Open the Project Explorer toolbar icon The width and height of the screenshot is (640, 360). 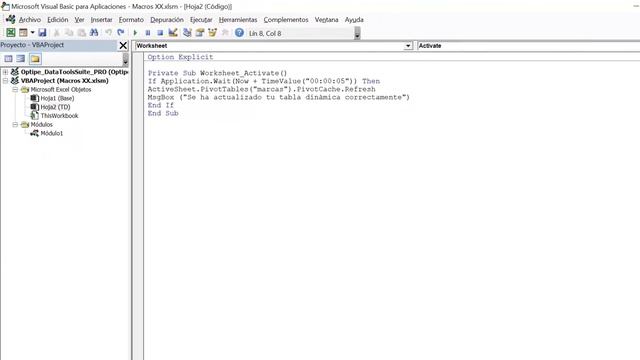pos(187,33)
